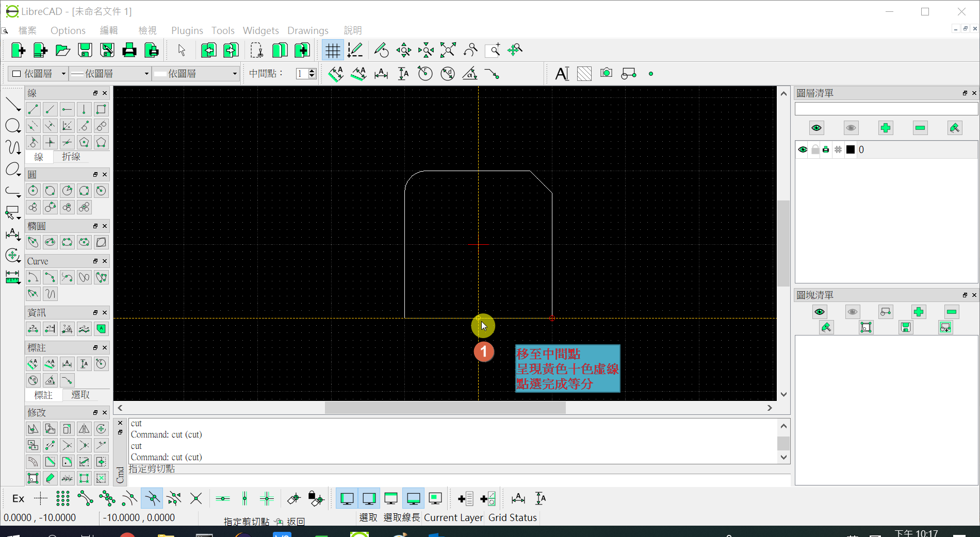Open the 檔案 menu
980x537 pixels.
pos(27,30)
